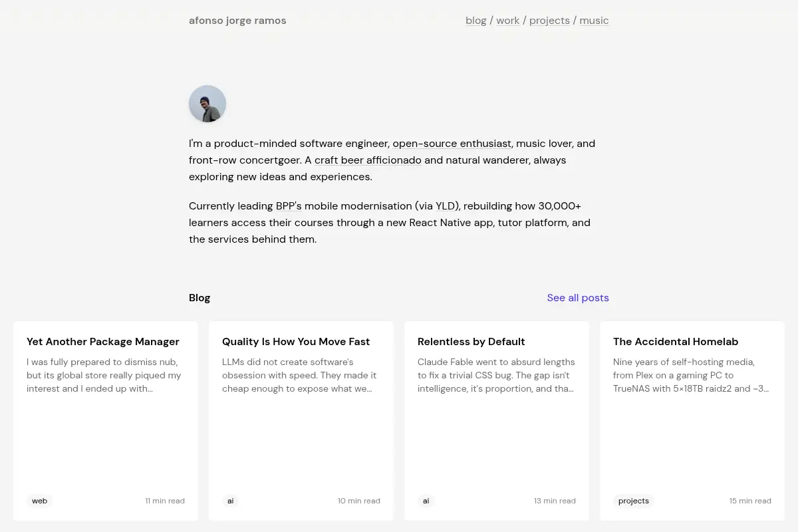Open Relentless by Default post card
The width and height of the screenshot is (798, 532).
click(497, 421)
